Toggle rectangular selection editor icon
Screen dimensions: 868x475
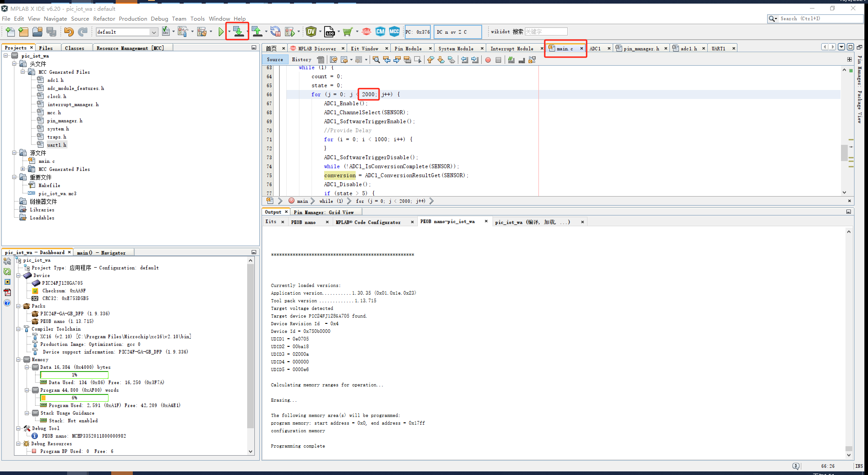pyautogui.click(x=418, y=60)
